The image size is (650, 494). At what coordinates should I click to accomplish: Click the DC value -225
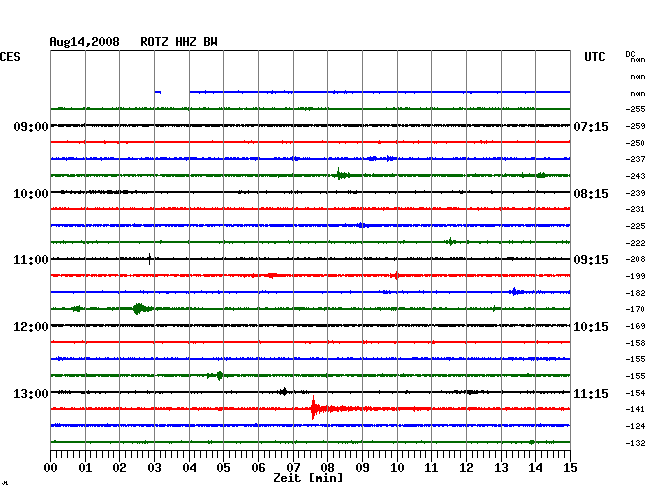pyautogui.click(x=635, y=226)
